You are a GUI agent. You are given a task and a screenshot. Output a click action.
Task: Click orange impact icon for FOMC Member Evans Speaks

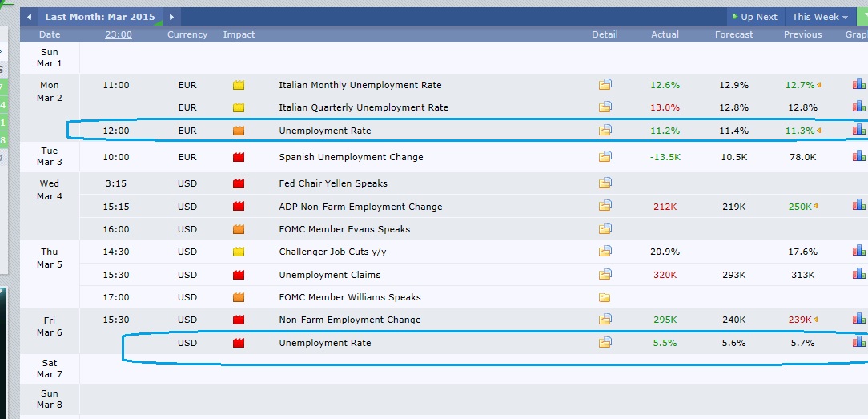239,229
